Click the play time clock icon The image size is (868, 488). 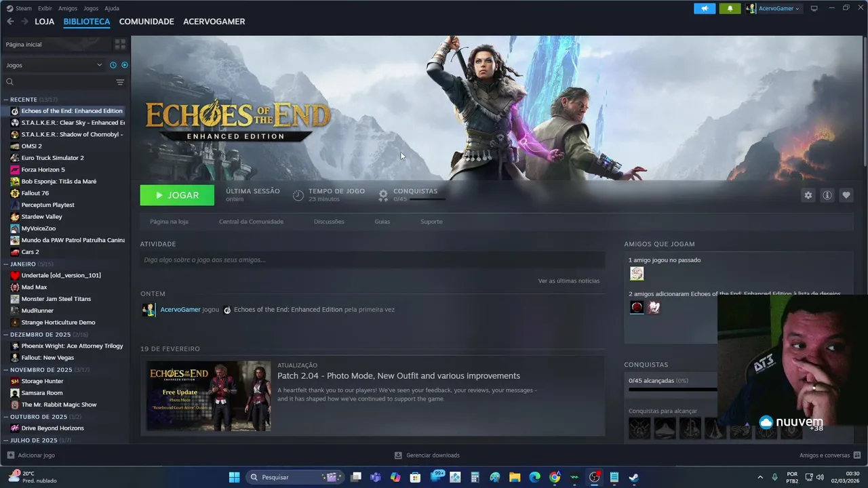pos(298,195)
